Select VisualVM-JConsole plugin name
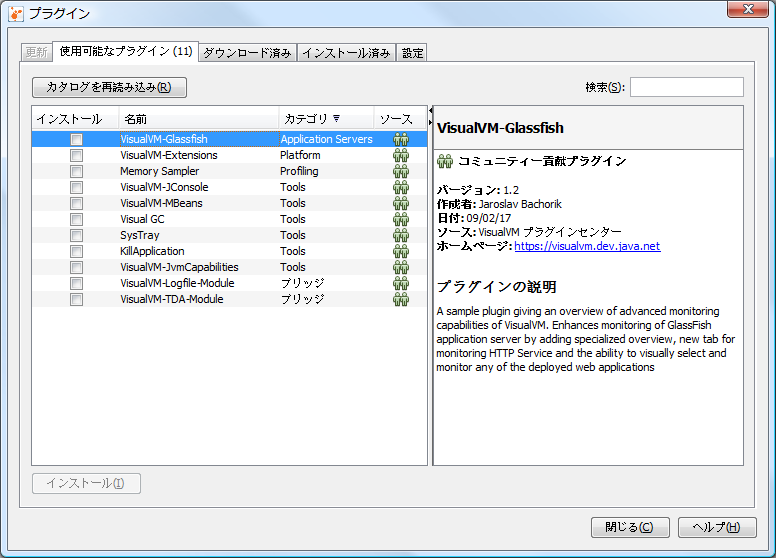This screenshot has width=776, height=558. [x=164, y=187]
